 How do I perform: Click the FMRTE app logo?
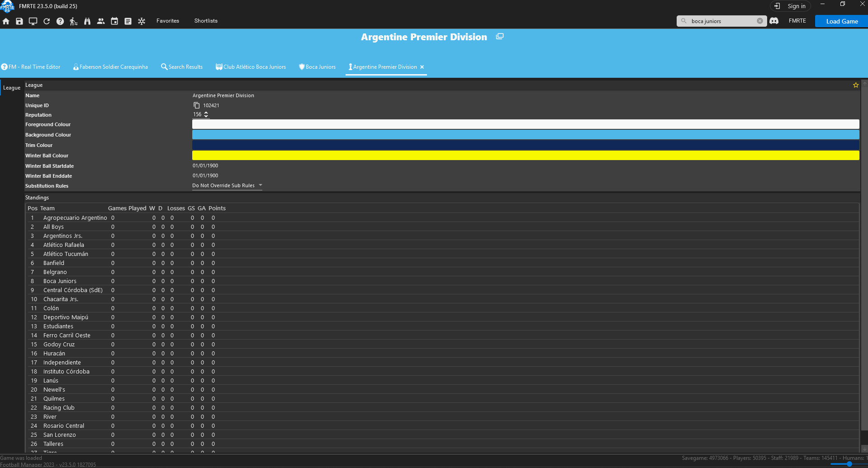[x=7, y=6]
